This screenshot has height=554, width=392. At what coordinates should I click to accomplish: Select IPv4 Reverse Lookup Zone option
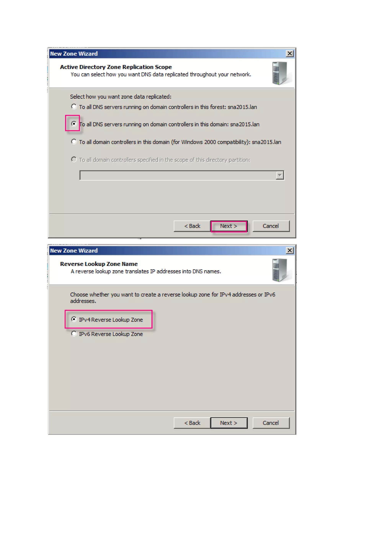(74, 319)
